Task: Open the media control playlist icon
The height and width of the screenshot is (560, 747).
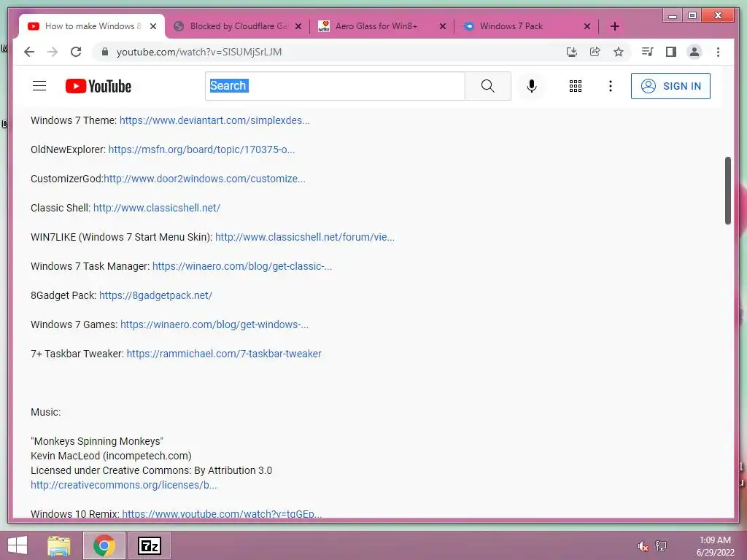Action: click(648, 52)
